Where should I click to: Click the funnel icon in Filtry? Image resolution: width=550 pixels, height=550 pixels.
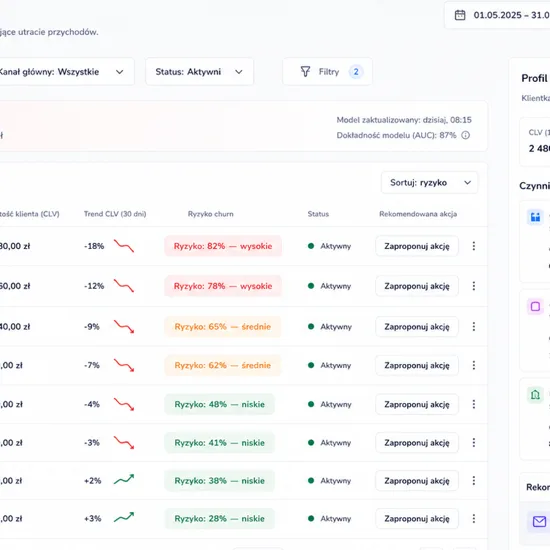305,72
